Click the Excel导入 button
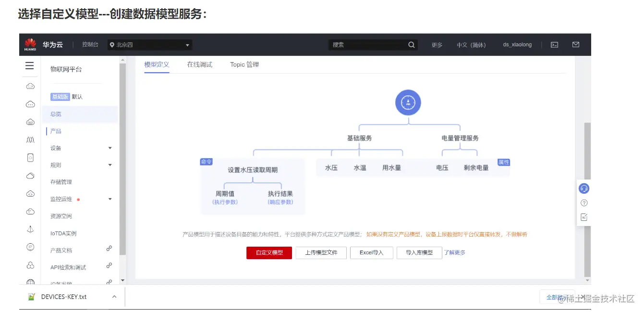 click(372, 253)
